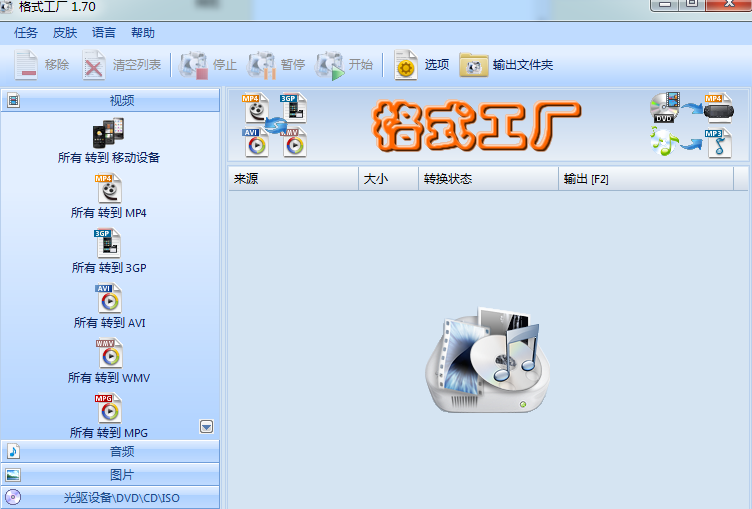Click the DVD disc icon in banner
The width and height of the screenshot is (752, 509).
click(x=665, y=107)
